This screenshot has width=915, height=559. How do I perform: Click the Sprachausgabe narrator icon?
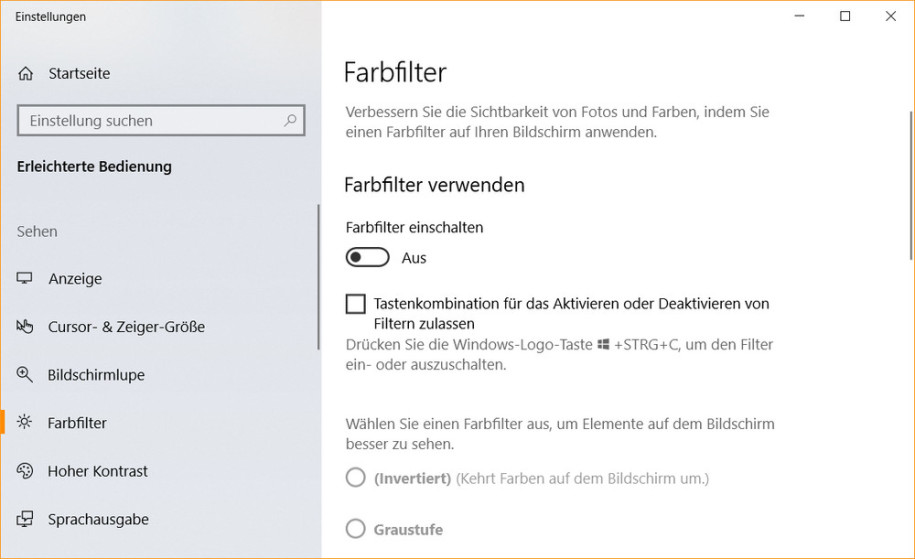tap(25, 519)
